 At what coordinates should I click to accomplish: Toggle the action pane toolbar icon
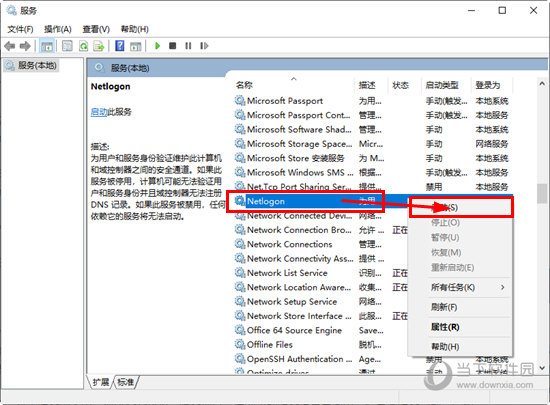(135, 46)
